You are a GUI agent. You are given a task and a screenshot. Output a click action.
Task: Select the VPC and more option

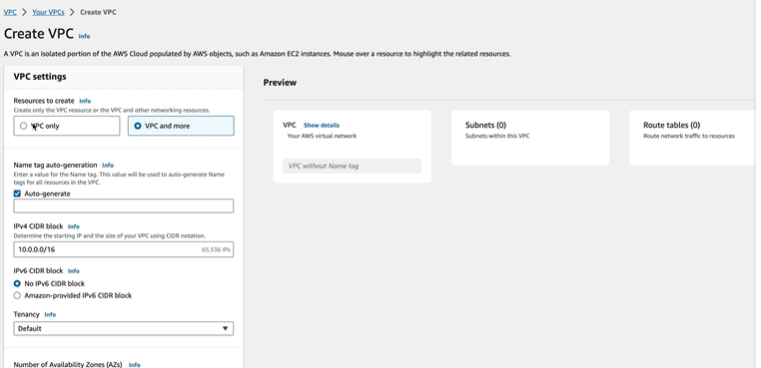tap(181, 126)
